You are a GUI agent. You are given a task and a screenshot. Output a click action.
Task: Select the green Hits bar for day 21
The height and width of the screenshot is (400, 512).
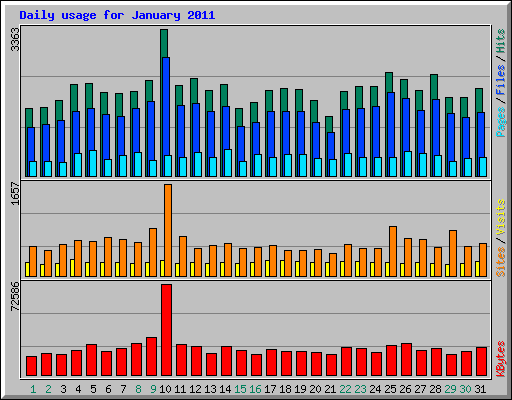pyautogui.click(x=329, y=124)
